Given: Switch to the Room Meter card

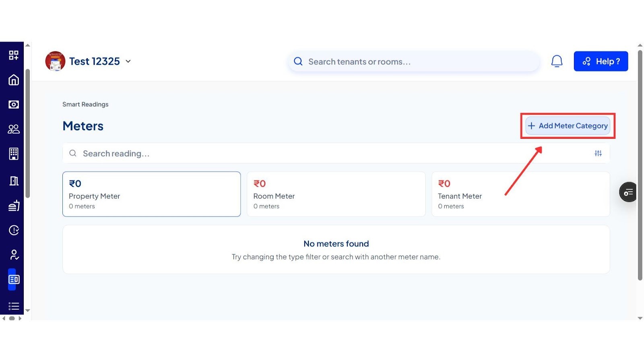Looking at the screenshot, I should [336, 194].
